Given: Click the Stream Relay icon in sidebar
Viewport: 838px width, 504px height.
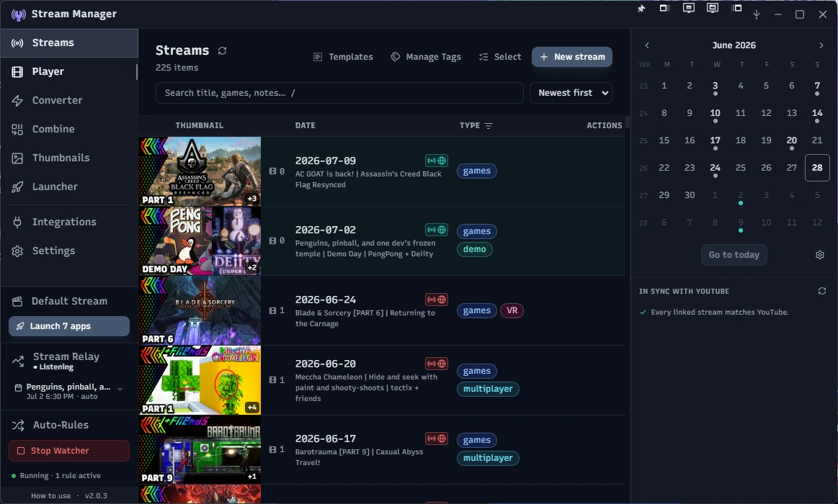Looking at the screenshot, I should 17,361.
